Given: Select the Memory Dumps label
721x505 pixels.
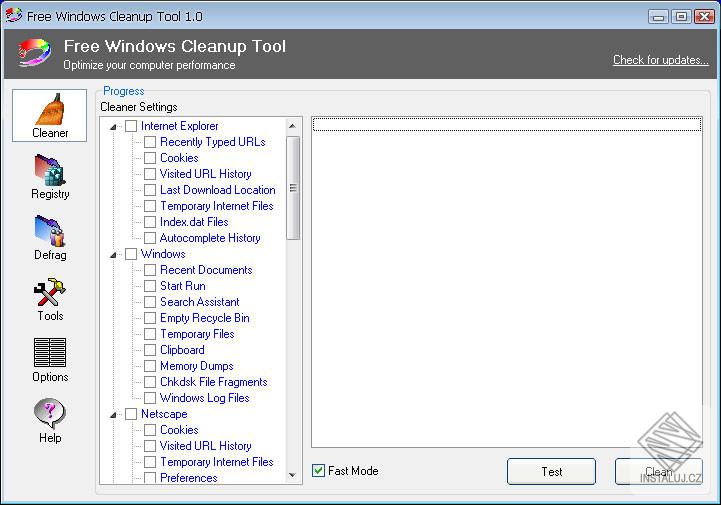Looking at the screenshot, I should [x=197, y=366].
